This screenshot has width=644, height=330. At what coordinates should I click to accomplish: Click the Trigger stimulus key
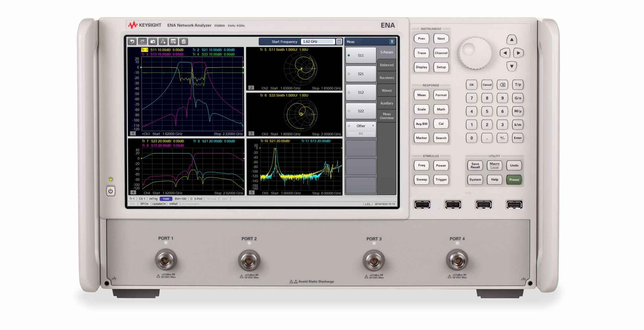click(441, 179)
